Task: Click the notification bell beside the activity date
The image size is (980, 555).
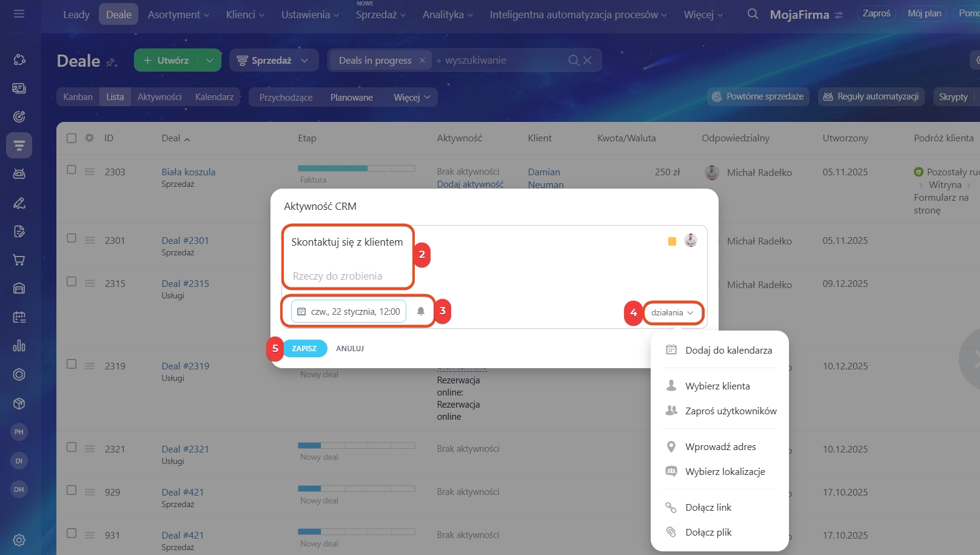Action: 421,311
